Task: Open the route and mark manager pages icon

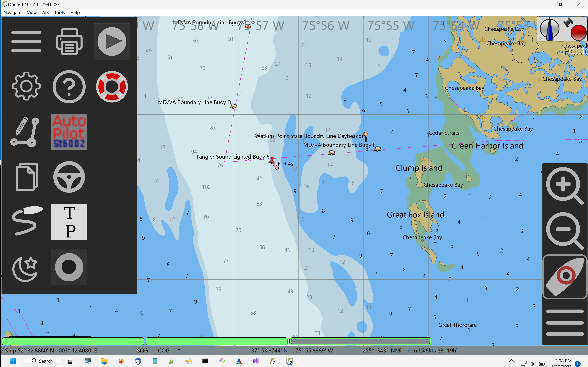Action: pos(27,177)
